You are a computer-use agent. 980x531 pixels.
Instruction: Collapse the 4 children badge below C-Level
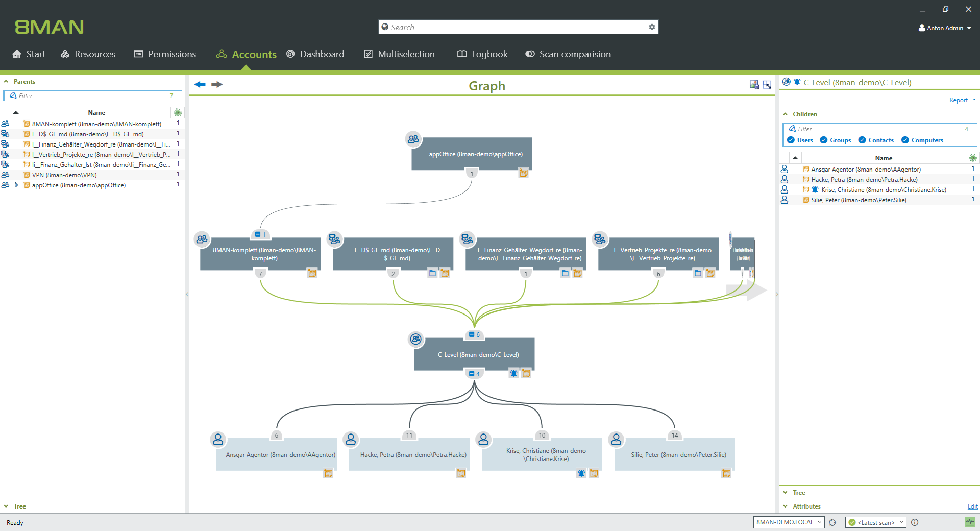tap(474, 374)
